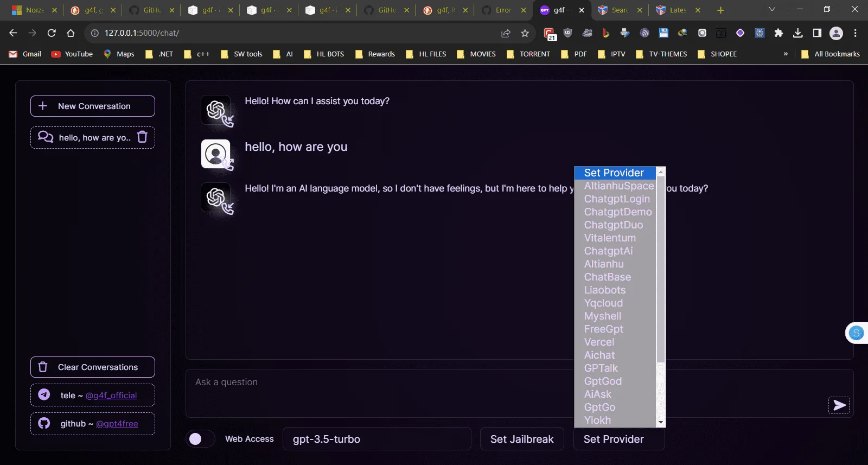Choose ChatgptLogin provider

pos(615,199)
